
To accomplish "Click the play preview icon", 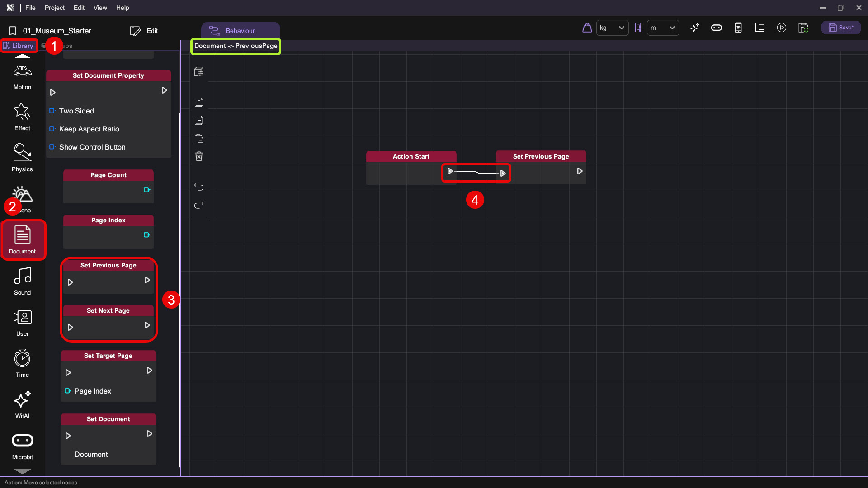I will coord(781,28).
